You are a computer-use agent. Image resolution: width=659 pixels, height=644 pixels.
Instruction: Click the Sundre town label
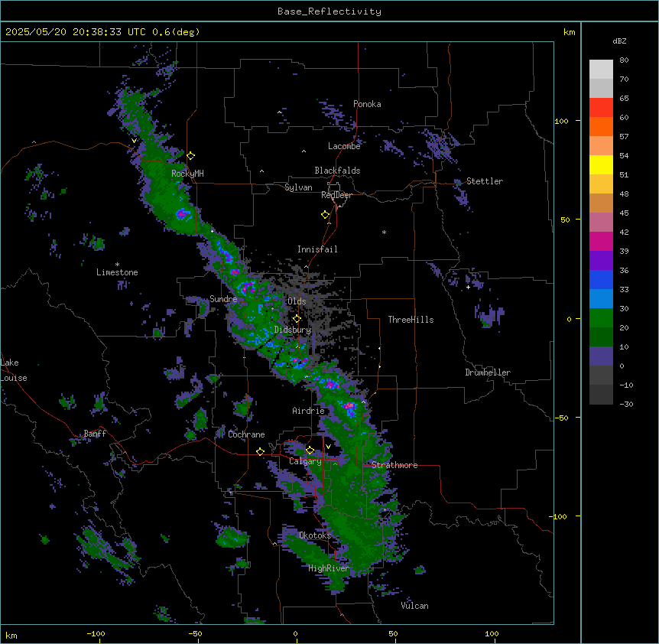(223, 299)
